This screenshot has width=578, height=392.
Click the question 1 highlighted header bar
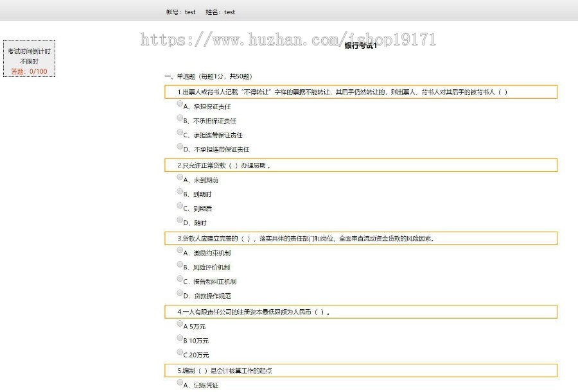click(x=363, y=91)
